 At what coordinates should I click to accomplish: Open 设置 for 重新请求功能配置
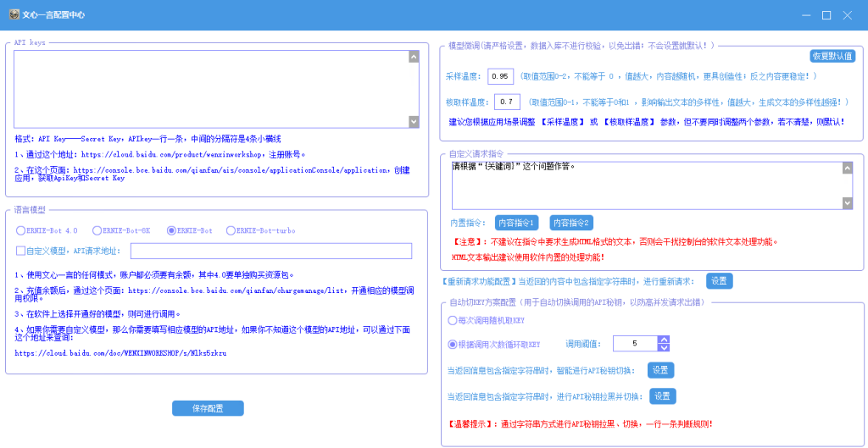click(719, 281)
